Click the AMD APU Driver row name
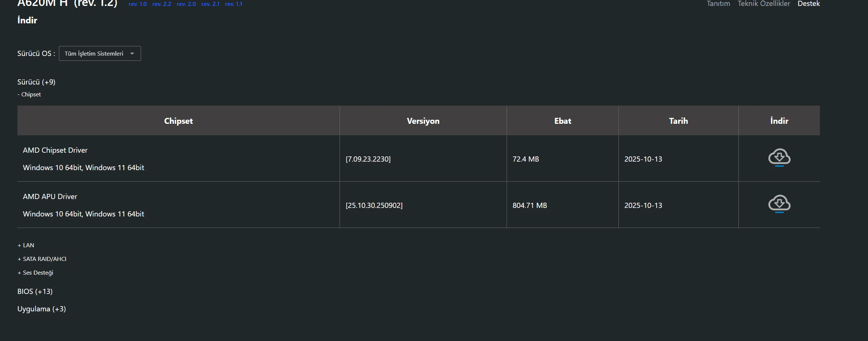The image size is (868, 341). tap(50, 196)
